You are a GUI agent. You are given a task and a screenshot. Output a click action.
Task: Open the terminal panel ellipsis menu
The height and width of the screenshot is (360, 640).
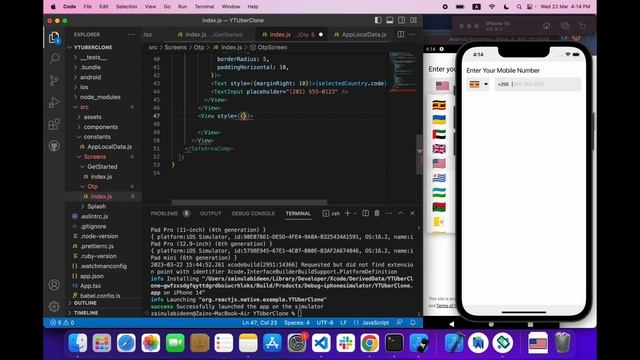pyautogui.click(x=389, y=213)
